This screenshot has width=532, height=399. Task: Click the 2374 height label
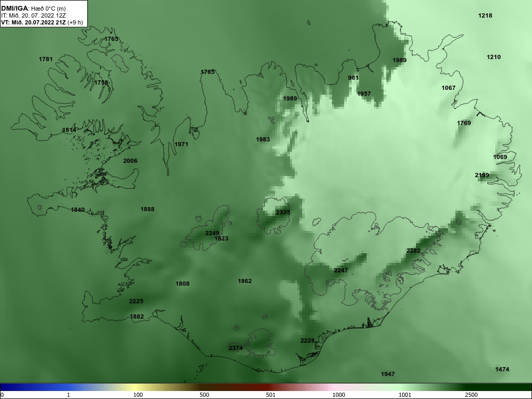tap(236, 348)
